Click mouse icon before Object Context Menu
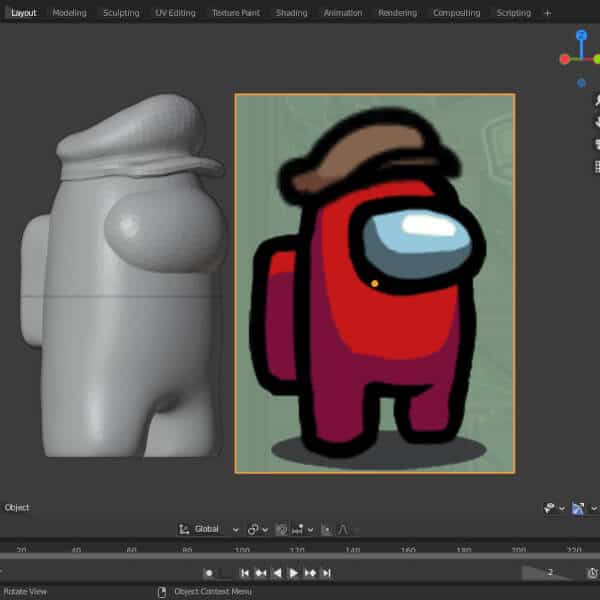The height and width of the screenshot is (600, 600). coord(162,592)
